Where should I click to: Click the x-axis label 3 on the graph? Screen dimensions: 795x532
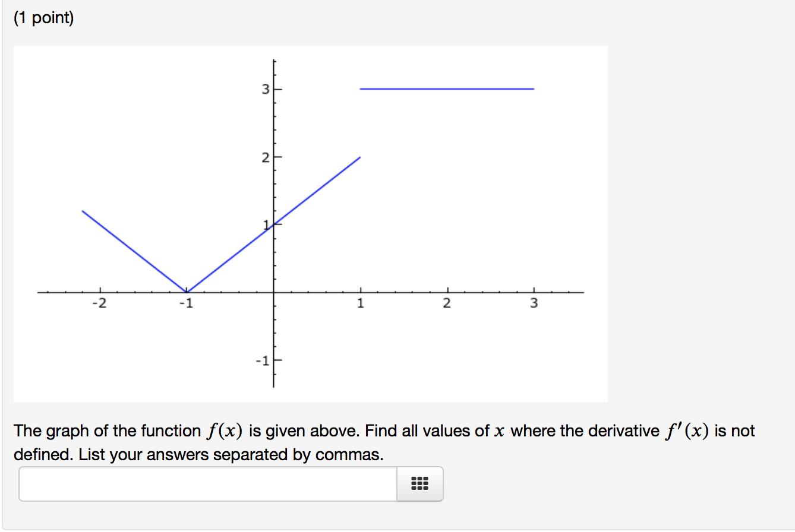coord(534,303)
